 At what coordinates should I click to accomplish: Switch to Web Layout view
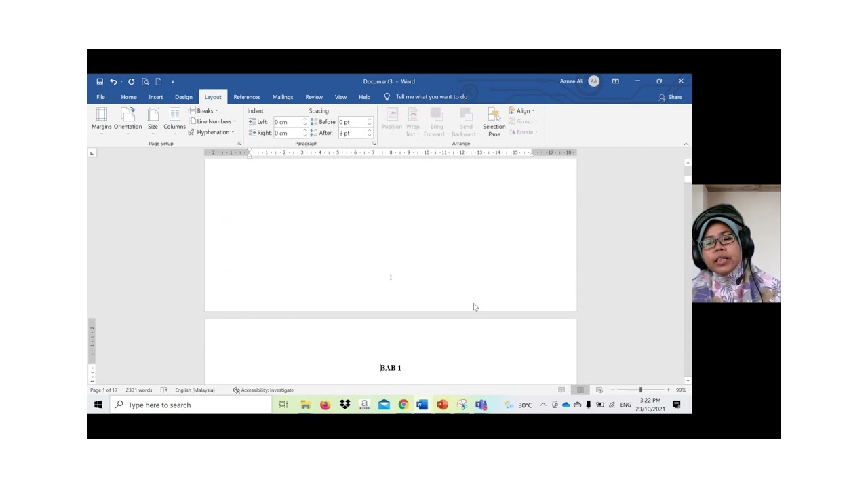pos(599,390)
